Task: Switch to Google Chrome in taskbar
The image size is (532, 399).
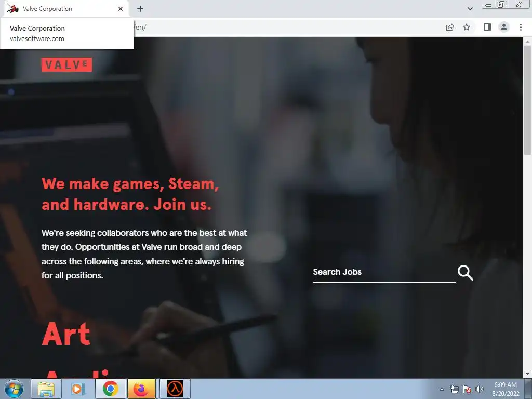Action: tap(110, 389)
